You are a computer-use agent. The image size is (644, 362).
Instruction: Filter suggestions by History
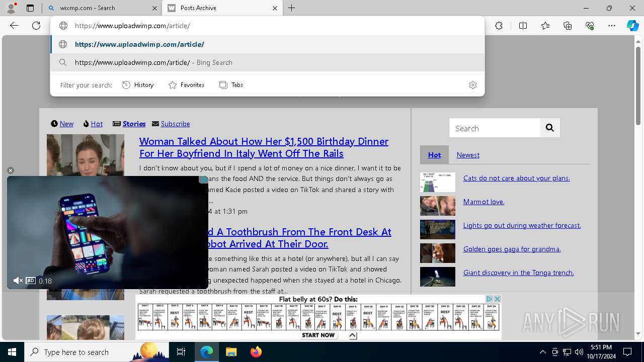138,85
